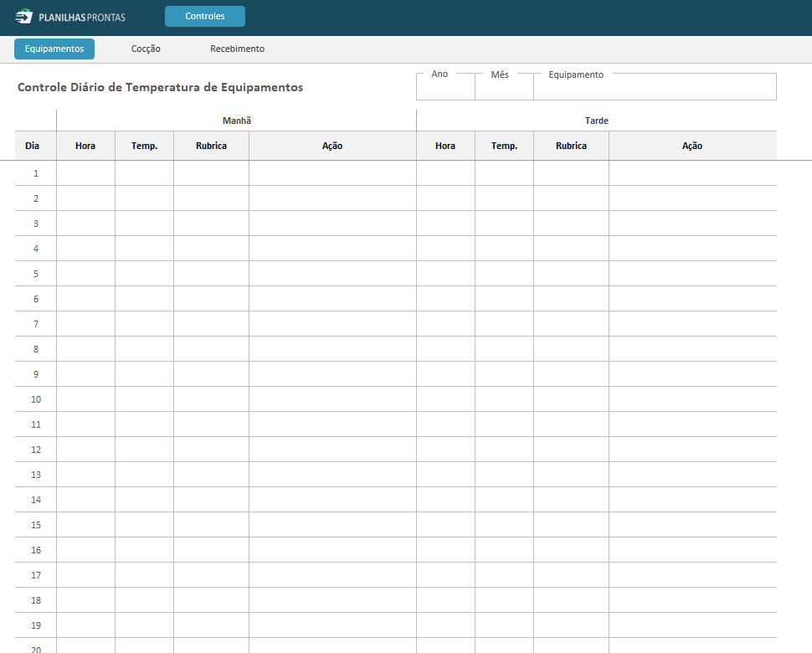Switch to the Cocção tab
This screenshot has width=812, height=653.
tap(146, 49)
